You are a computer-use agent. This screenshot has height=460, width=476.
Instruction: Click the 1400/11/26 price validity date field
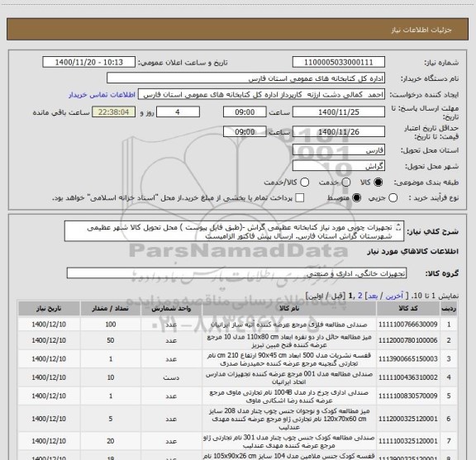pos(339,131)
